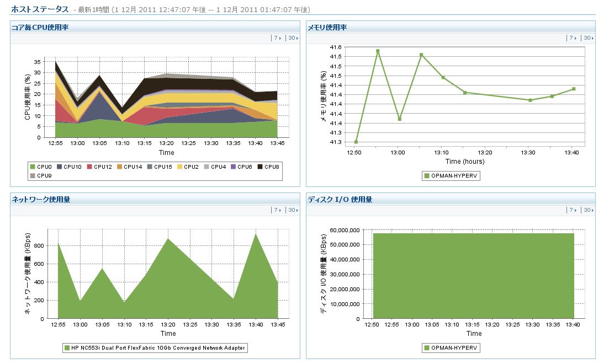The image size is (609, 364).
Task: Open 7-day view for memory usage chart
Action: pos(573,38)
